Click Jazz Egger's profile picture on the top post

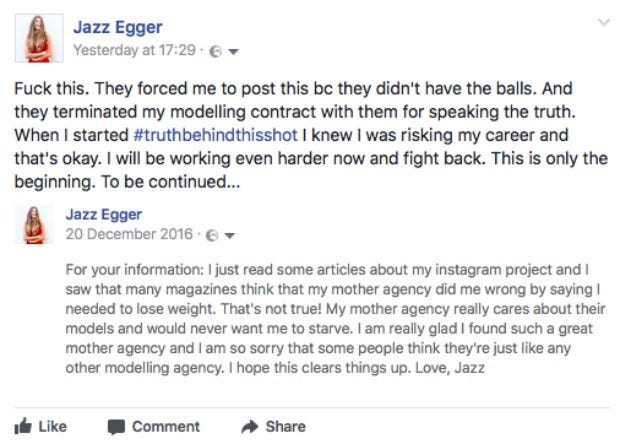point(39,37)
